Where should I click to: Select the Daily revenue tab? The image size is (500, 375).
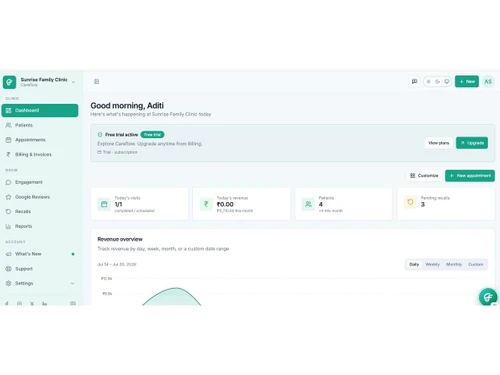click(414, 264)
